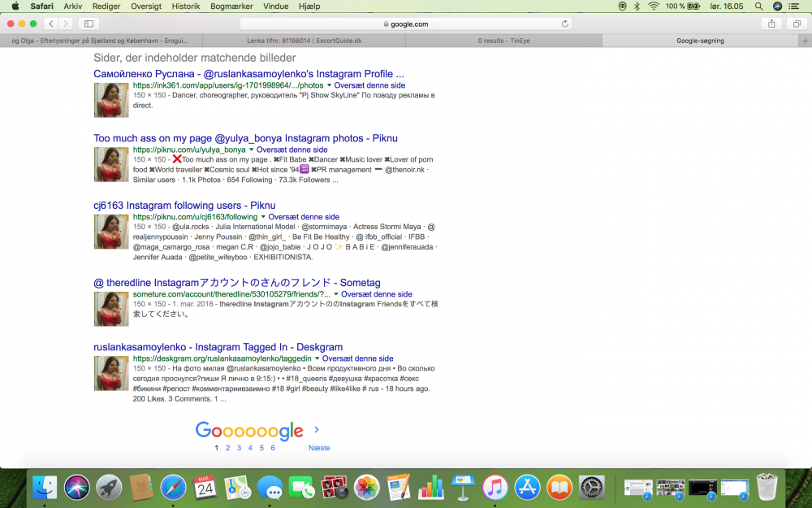Show the Safari sidebar

pyautogui.click(x=89, y=24)
